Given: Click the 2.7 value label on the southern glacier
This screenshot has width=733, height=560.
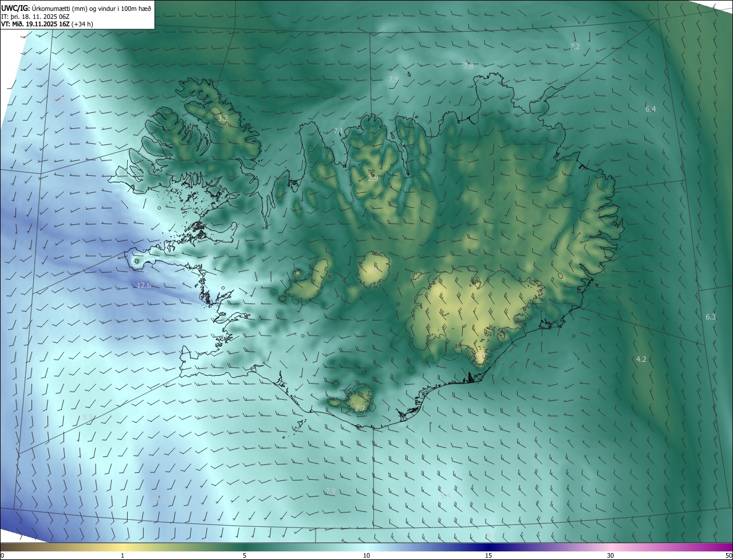Looking at the screenshot, I should pos(360,408).
